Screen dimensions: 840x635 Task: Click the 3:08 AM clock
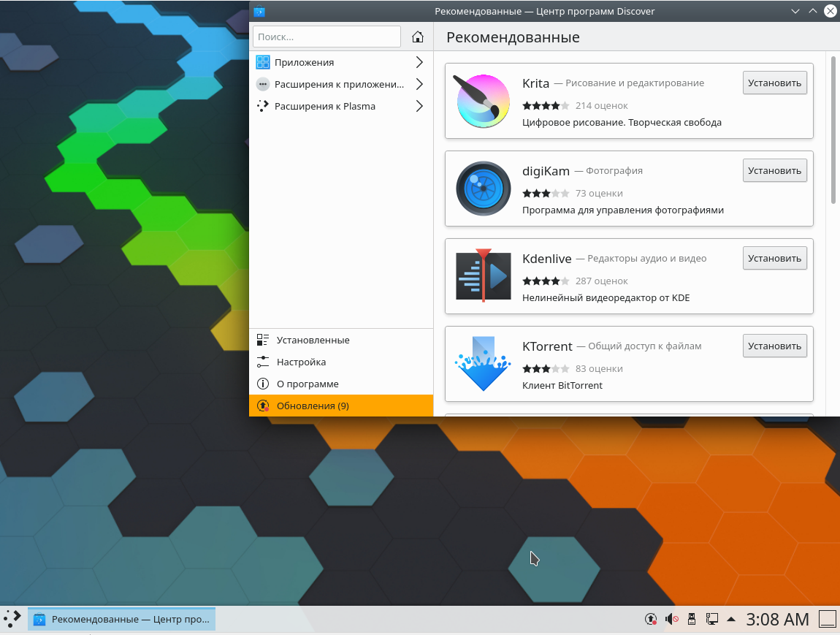tap(777, 620)
